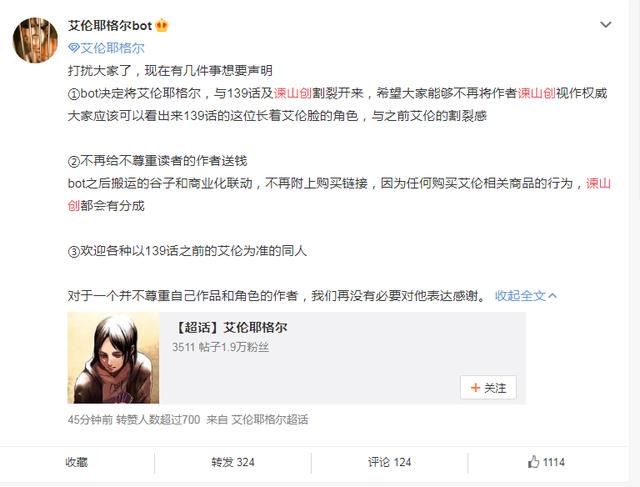Screen dimensions: 640x487
Task: Open the 评论 124 comments section
Action: tap(389, 462)
